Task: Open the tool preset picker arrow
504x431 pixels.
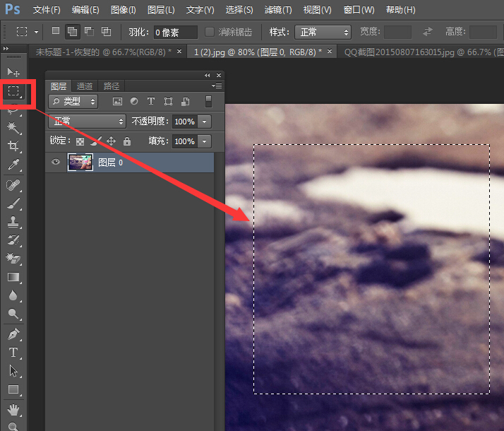Action: coord(36,32)
